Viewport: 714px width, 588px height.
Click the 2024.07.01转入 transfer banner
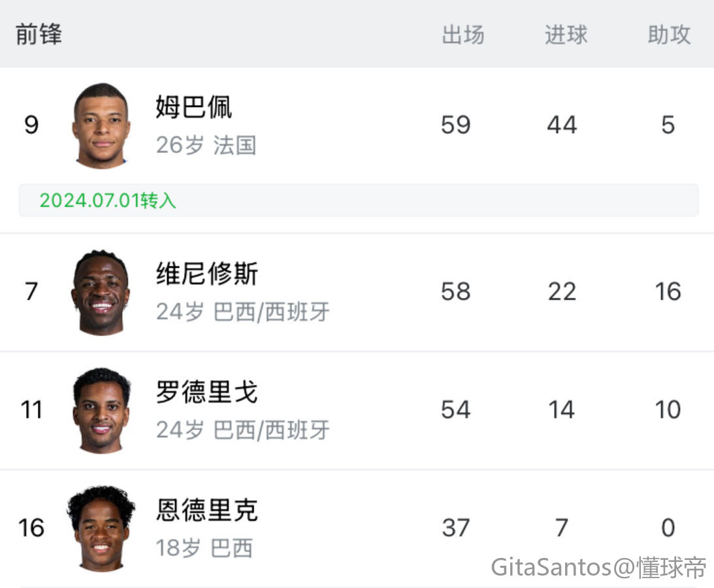[x=359, y=201]
